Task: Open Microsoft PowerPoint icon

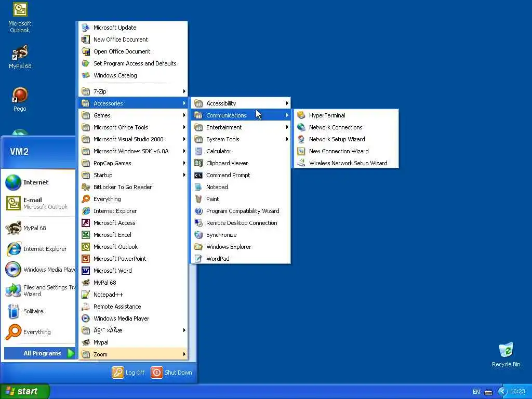Action: 86,259
